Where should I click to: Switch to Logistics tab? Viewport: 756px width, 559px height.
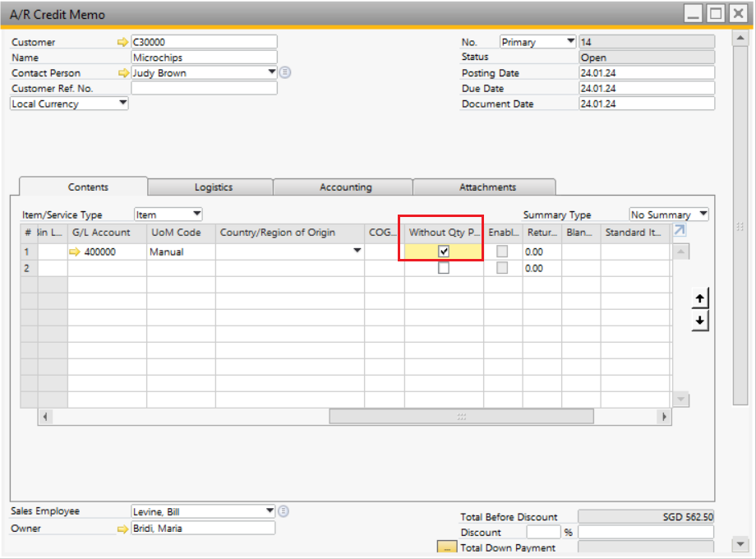(x=213, y=187)
